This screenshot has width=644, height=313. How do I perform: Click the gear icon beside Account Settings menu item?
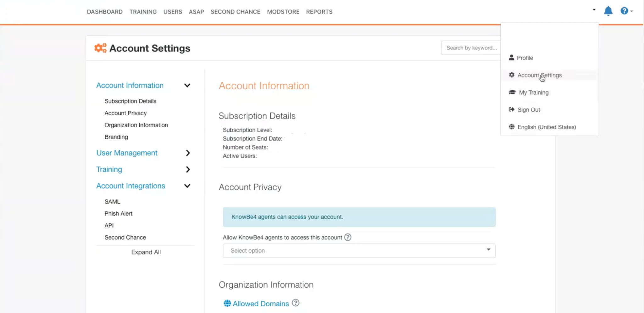[512, 75]
